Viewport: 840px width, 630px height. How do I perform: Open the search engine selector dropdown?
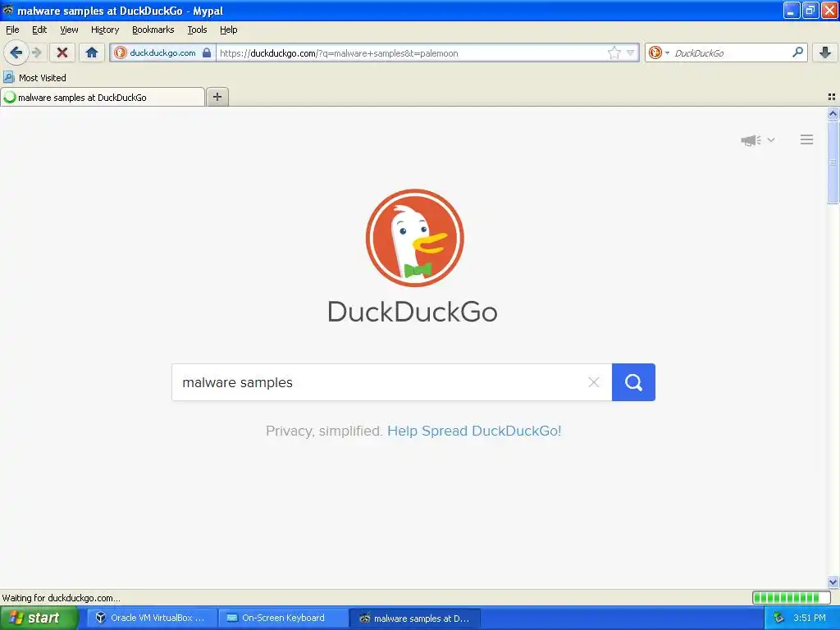tap(659, 52)
